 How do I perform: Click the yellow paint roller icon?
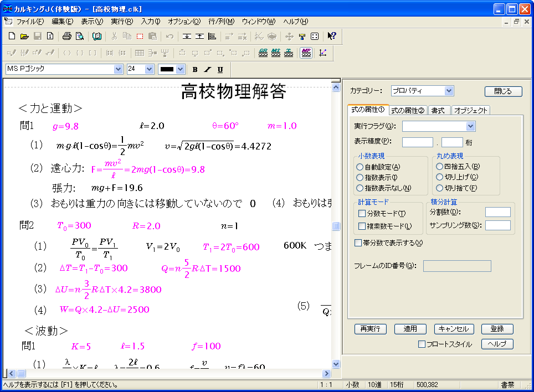(x=302, y=36)
